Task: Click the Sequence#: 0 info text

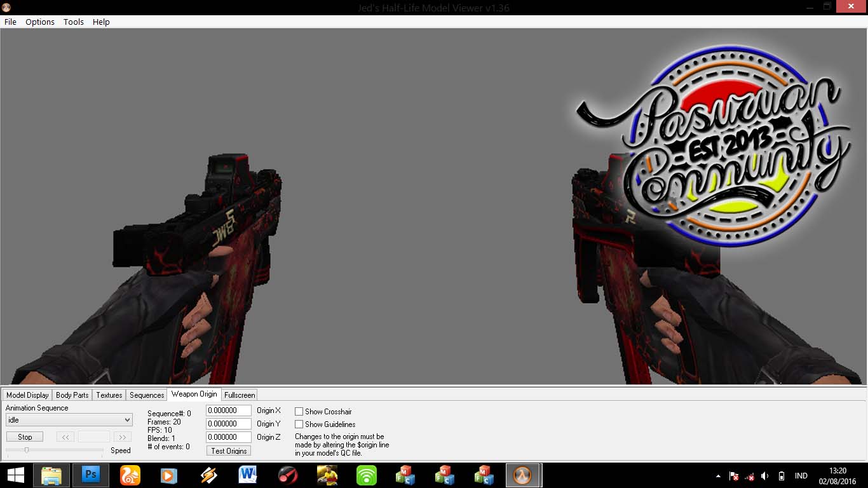Action: pos(169,414)
